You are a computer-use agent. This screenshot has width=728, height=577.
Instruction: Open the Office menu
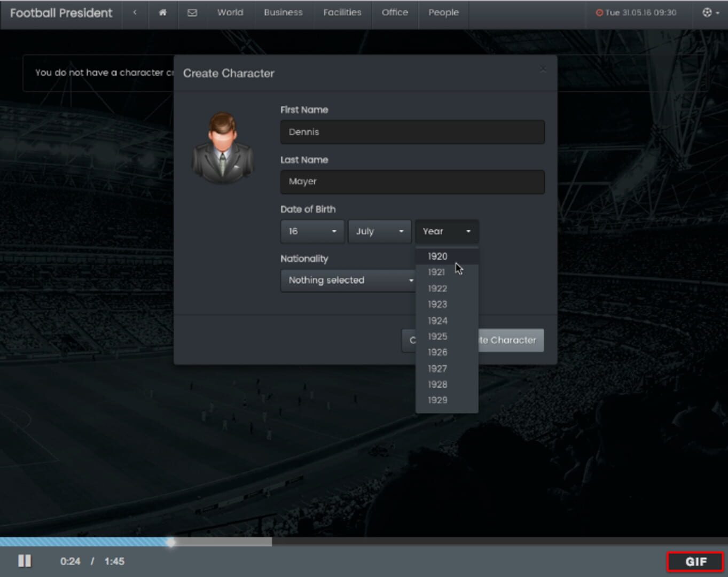click(395, 12)
